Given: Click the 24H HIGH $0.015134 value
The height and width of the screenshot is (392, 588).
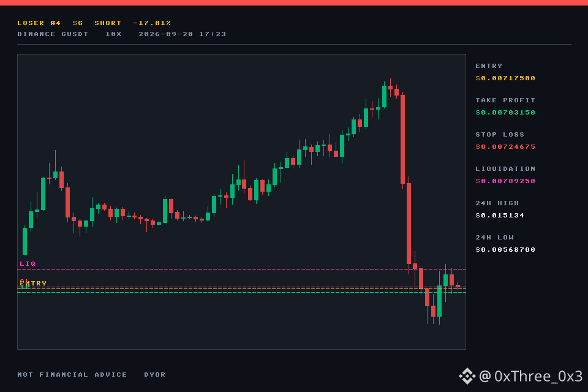Looking at the screenshot, I should [500, 216].
